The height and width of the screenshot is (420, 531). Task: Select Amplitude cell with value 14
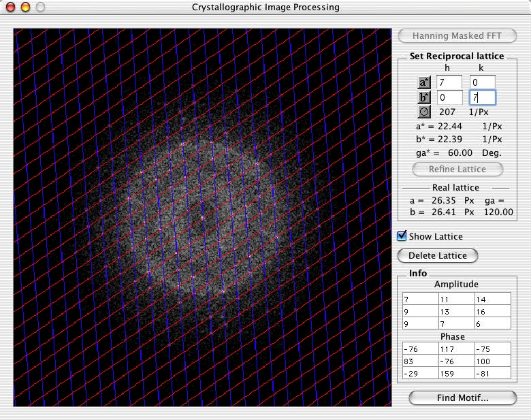coord(493,299)
